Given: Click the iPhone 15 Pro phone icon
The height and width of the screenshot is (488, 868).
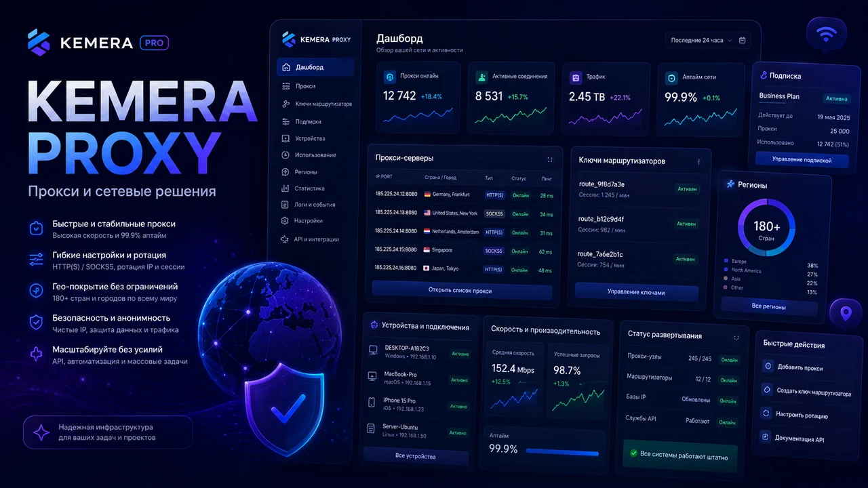Looking at the screenshot, I should [x=372, y=403].
